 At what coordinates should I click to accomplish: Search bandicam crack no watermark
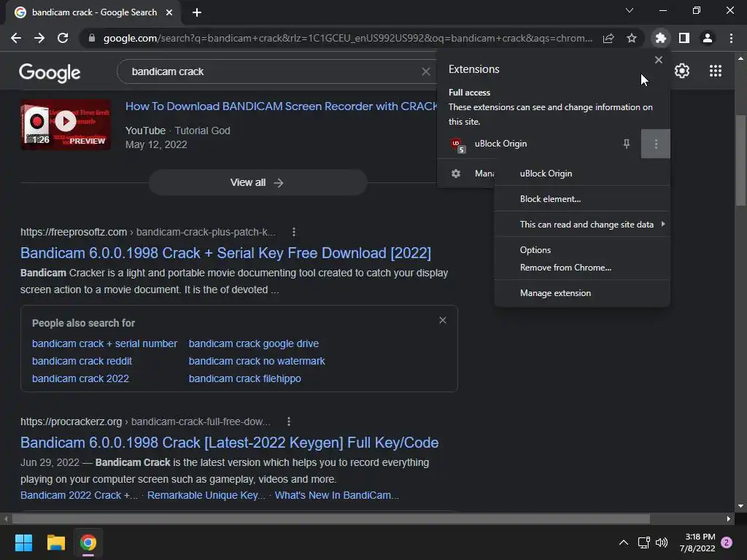point(257,361)
